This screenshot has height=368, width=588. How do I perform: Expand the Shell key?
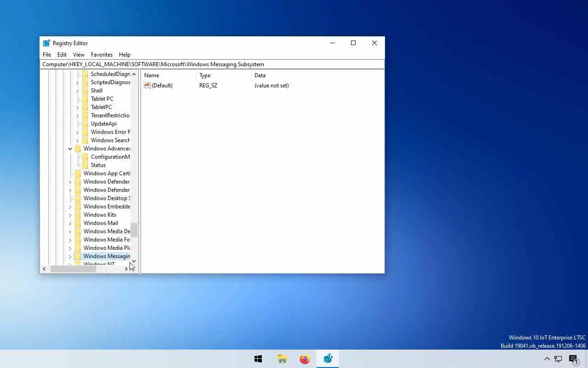click(x=78, y=91)
